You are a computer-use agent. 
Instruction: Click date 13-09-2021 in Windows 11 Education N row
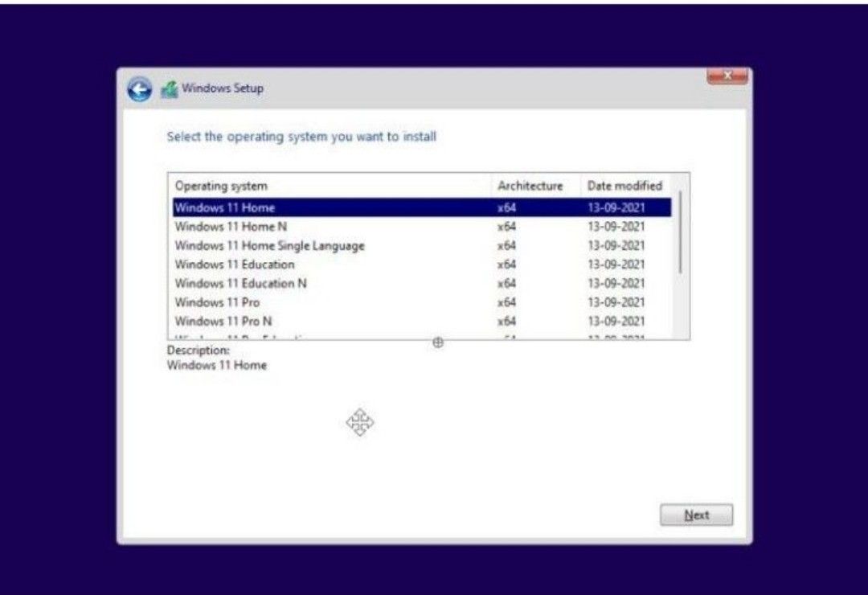pyautogui.click(x=616, y=283)
